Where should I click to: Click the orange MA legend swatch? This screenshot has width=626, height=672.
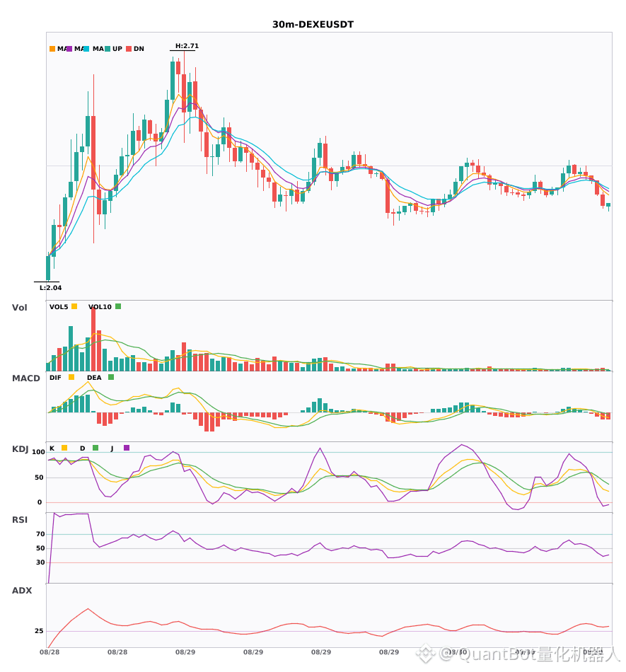[52, 49]
